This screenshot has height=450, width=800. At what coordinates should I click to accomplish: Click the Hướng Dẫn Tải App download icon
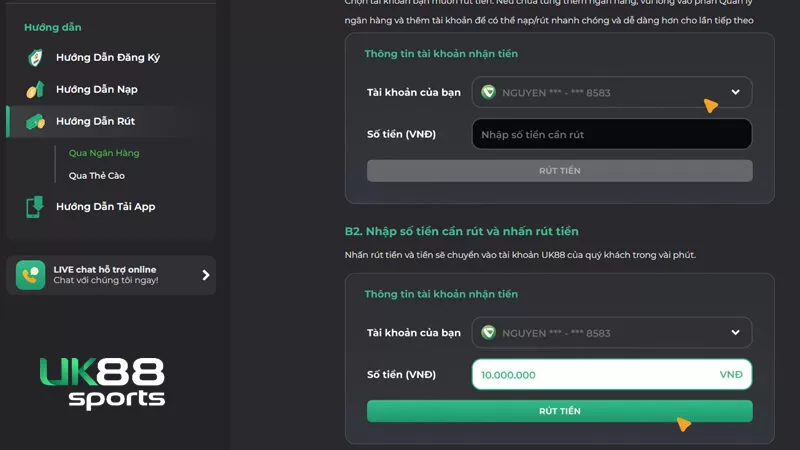point(34,207)
